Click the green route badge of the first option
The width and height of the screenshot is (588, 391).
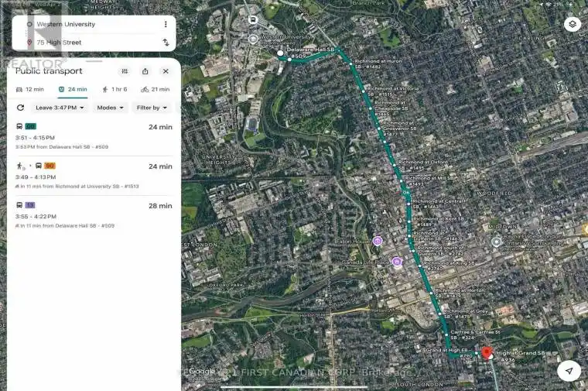(x=31, y=126)
